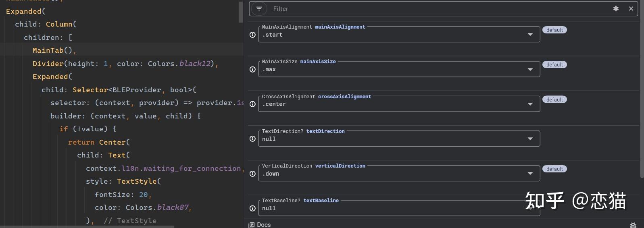Click the filter options icon in search box

coord(259,8)
